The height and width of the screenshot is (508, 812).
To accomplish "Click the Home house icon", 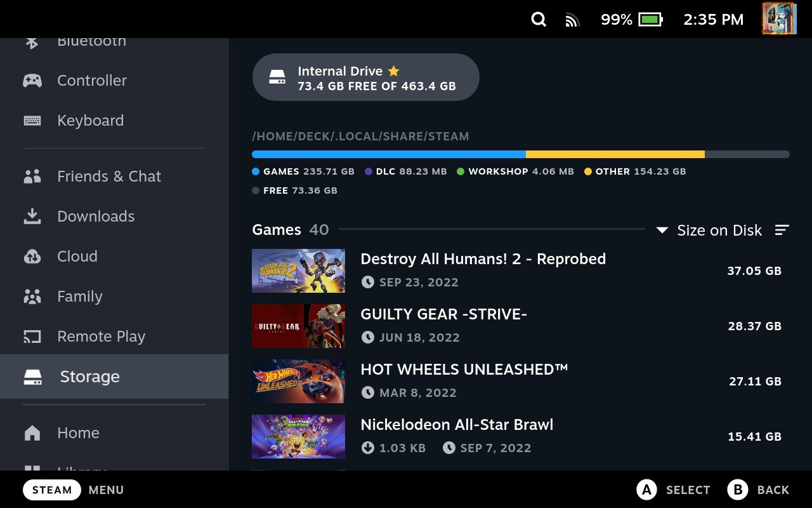I will tap(32, 433).
